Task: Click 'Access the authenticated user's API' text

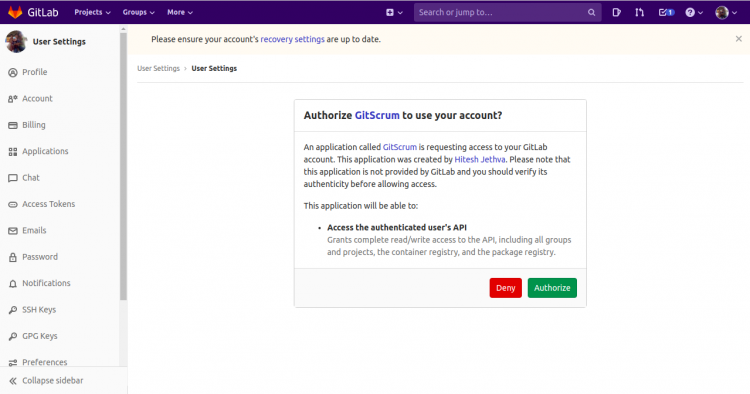Action: click(x=397, y=228)
